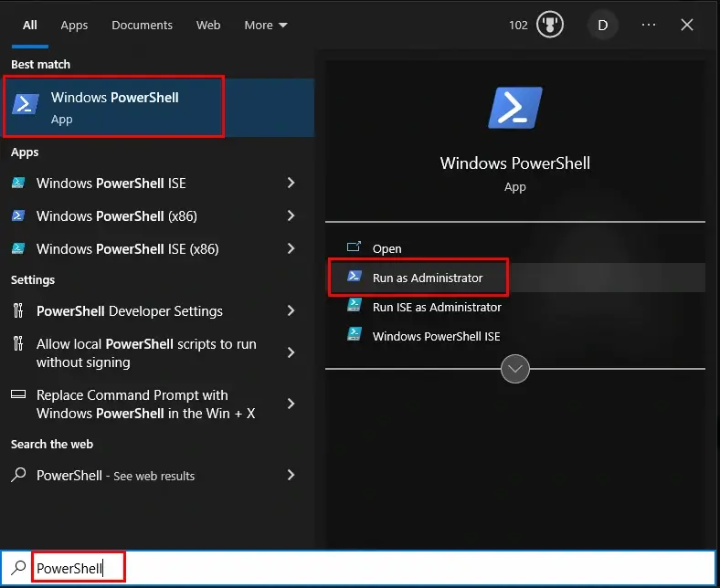Click the large PowerShell icon in preview pane
The image size is (720, 588).
(514, 108)
